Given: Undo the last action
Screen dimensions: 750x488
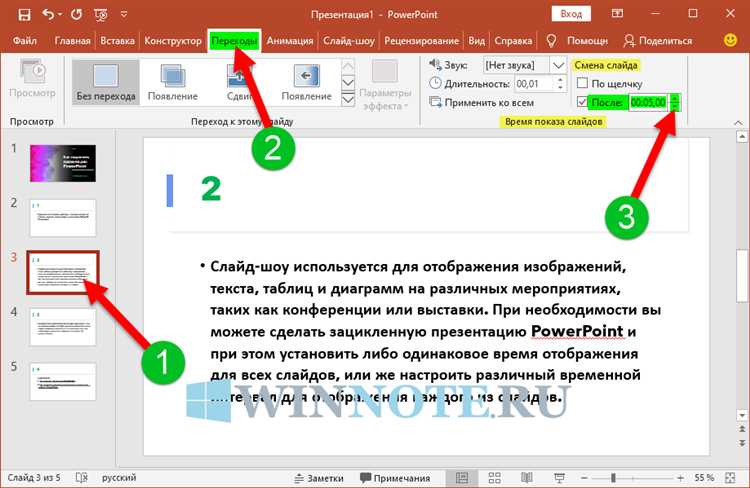Looking at the screenshot, I should [x=48, y=15].
